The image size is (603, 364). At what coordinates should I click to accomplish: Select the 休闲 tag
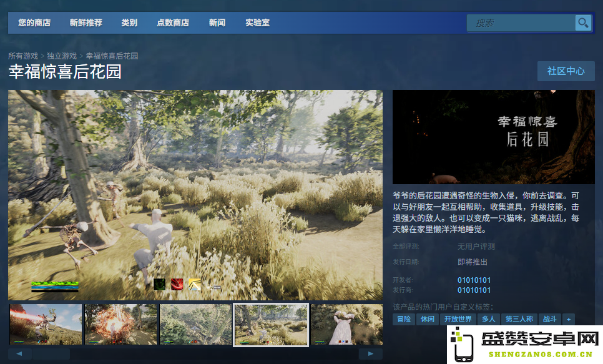point(427,319)
